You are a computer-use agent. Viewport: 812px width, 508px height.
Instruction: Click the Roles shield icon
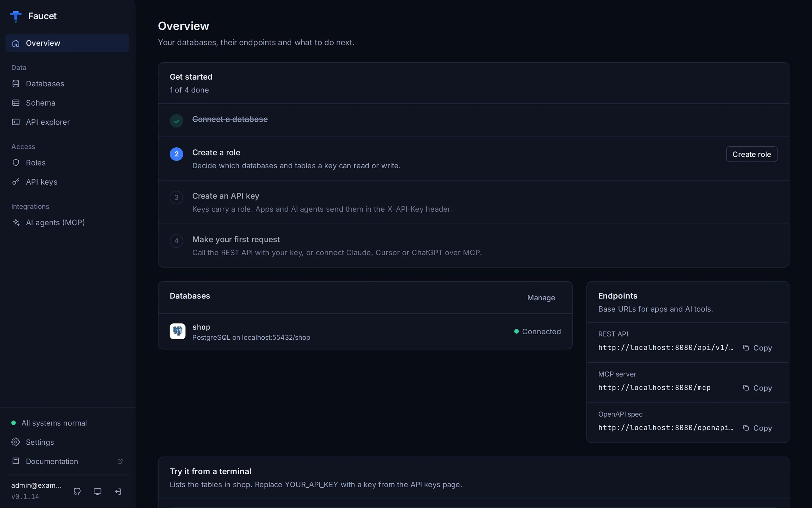(x=16, y=163)
